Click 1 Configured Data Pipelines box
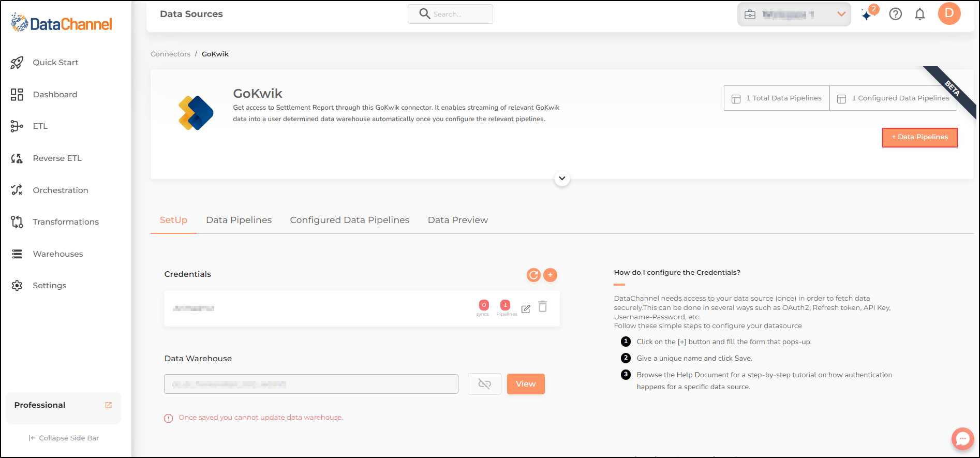Viewport: 980px width, 458px height. point(893,98)
